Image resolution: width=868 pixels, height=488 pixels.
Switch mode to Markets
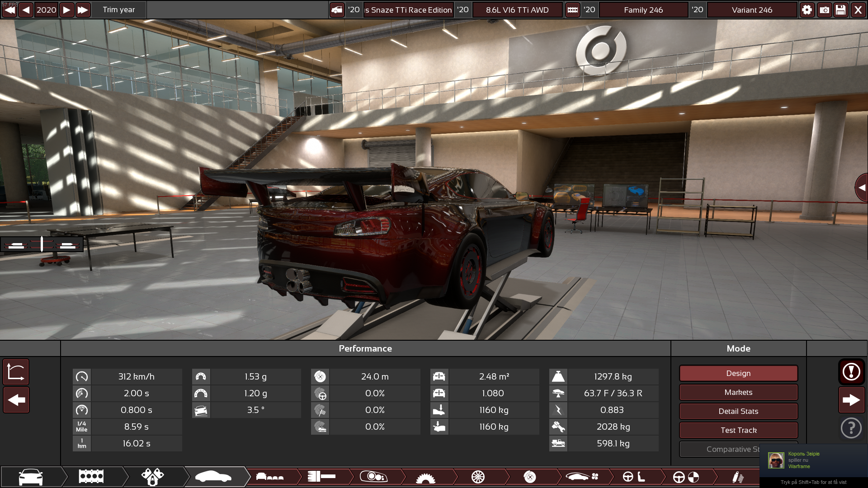pyautogui.click(x=738, y=392)
